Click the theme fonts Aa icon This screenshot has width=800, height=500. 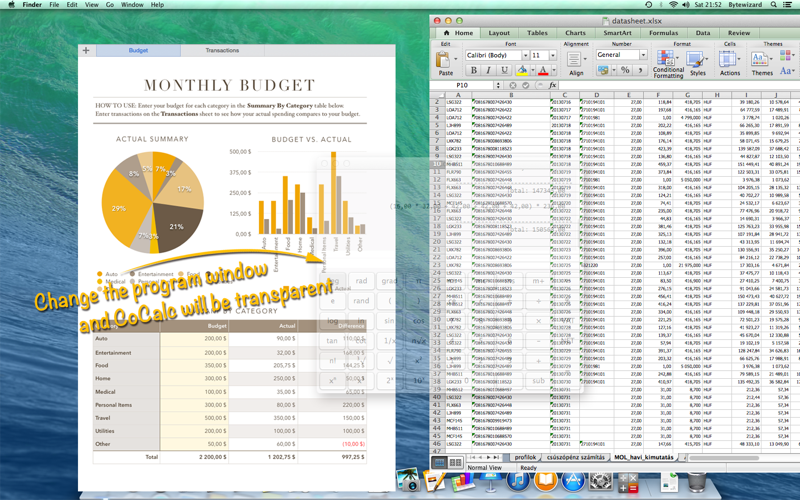point(785,71)
